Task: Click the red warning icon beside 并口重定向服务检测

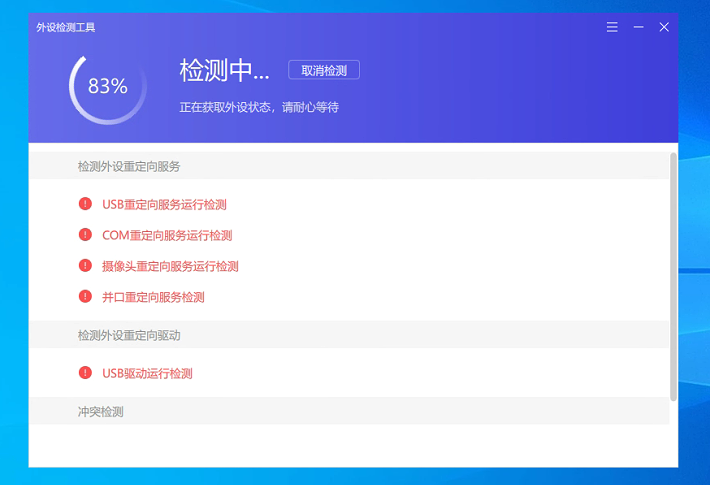Action: tap(85, 297)
